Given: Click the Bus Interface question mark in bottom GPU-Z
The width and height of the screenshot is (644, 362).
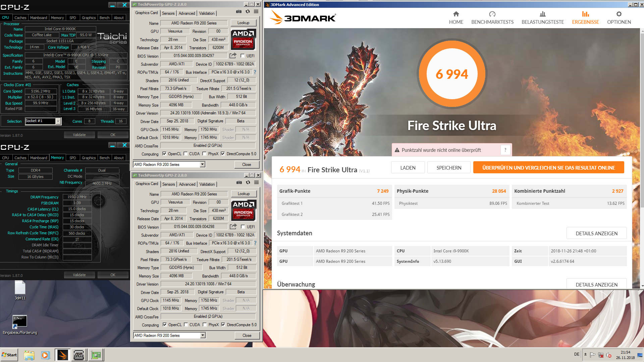Looking at the screenshot, I should coord(255,243).
